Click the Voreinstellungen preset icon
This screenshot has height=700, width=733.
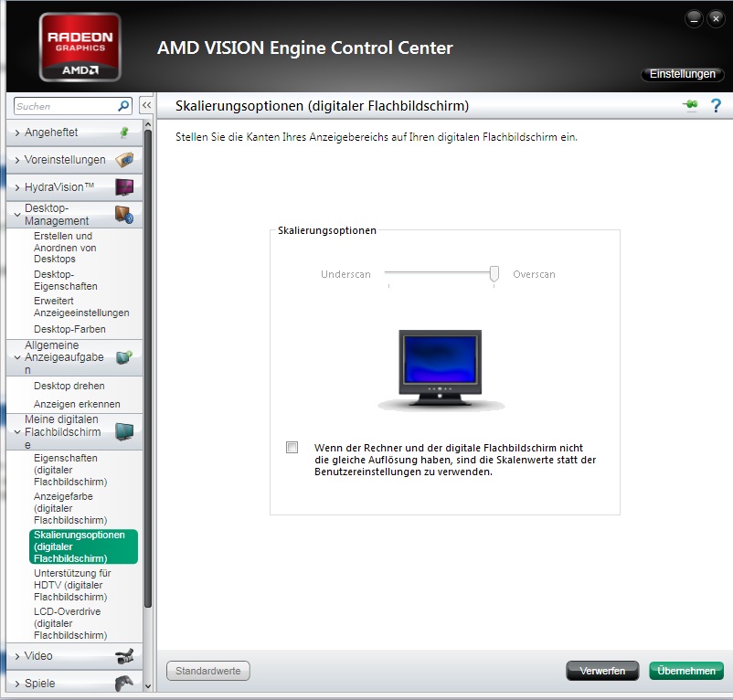tap(124, 160)
